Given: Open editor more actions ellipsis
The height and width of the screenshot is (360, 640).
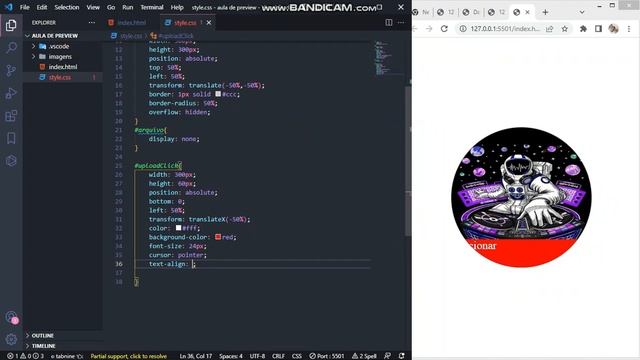Looking at the screenshot, I should click(401, 22).
